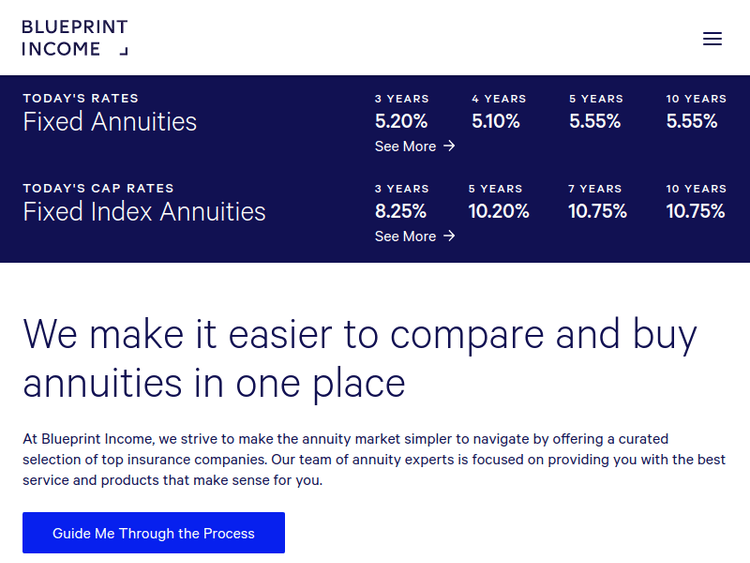This screenshot has height=563, width=750.
Task: Click the Fixed Index Annuities See More arrow
Action: (x=449, y=236)
